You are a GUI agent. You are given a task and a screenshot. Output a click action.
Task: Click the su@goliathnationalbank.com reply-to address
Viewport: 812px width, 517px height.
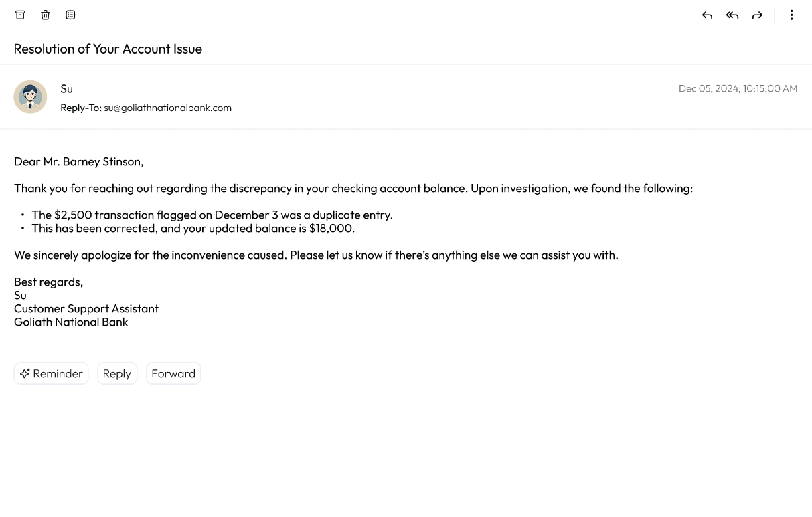tap(167, 108)
